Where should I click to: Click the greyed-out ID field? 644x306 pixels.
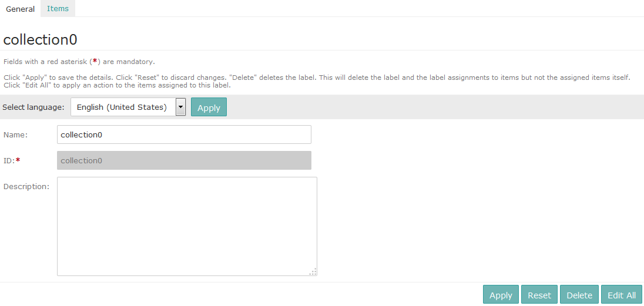(184, 160)
